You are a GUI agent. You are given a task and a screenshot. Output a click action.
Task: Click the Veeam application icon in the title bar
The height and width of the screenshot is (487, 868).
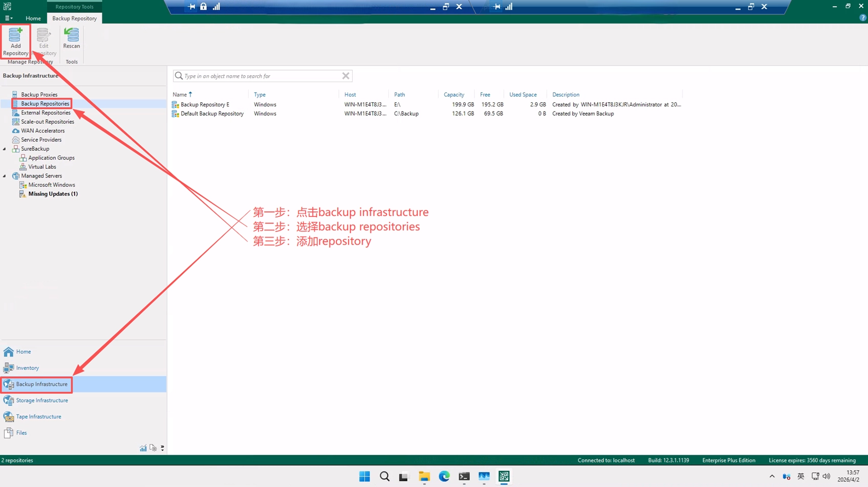(x=7, y=6)
